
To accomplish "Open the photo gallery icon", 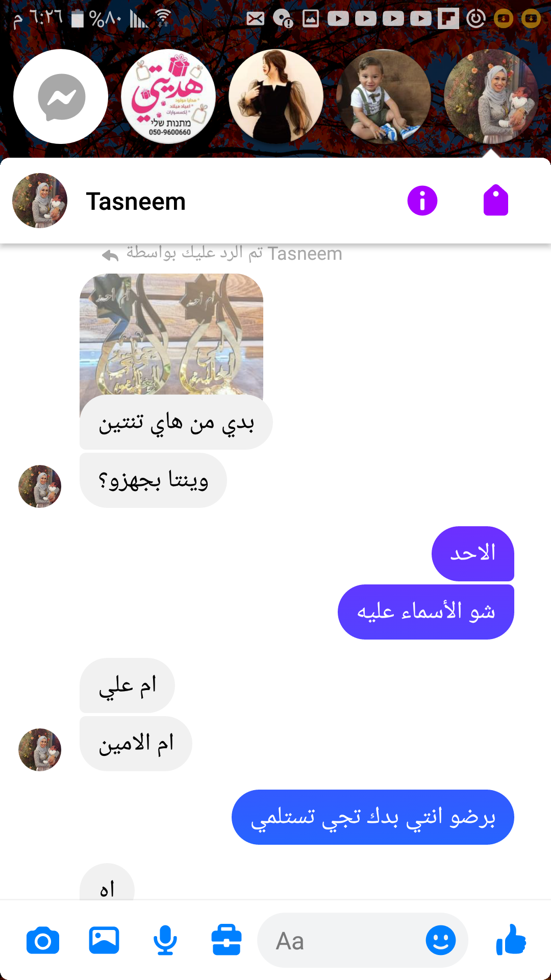I will point(104,940).
